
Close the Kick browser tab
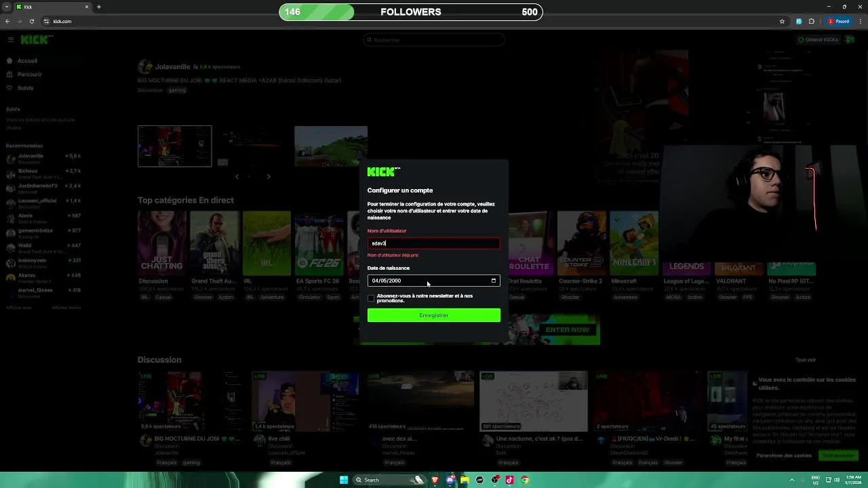[87, 7]
